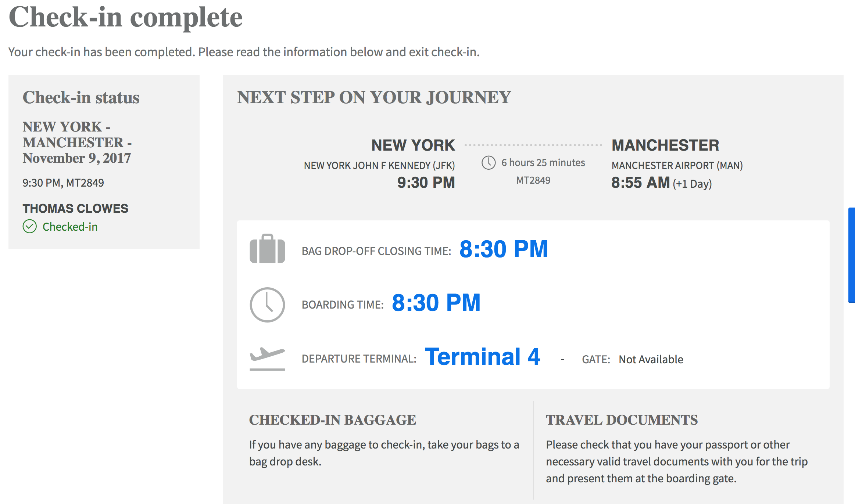
Task: Click the small flight duration clock icon
Action: 489,163
